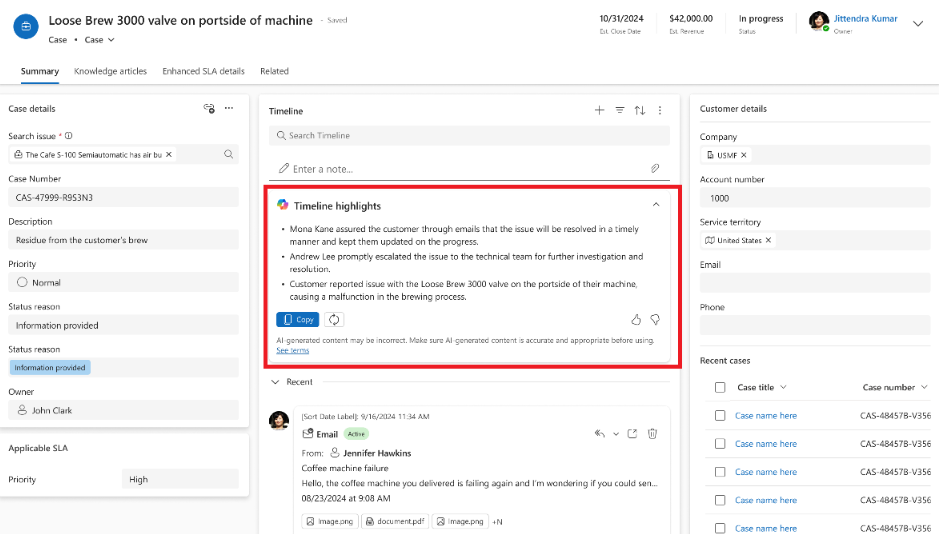Click the Search issue info icon

(69, 136)
